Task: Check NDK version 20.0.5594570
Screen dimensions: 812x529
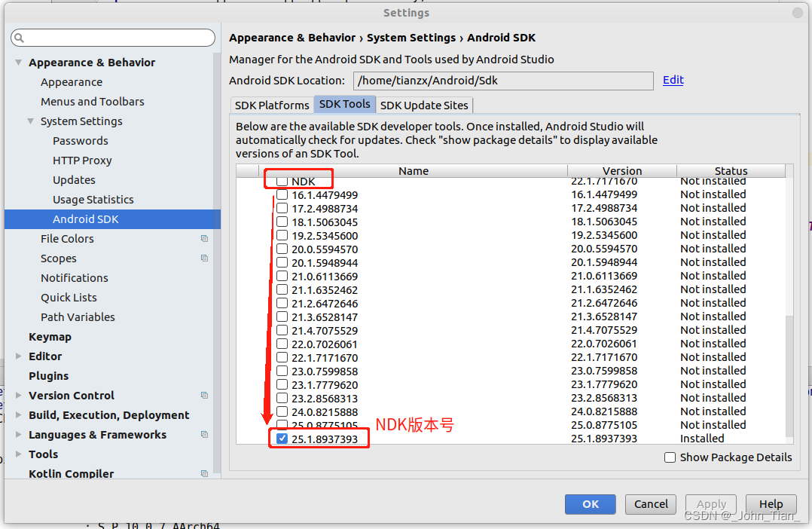Action: point(282,249)
